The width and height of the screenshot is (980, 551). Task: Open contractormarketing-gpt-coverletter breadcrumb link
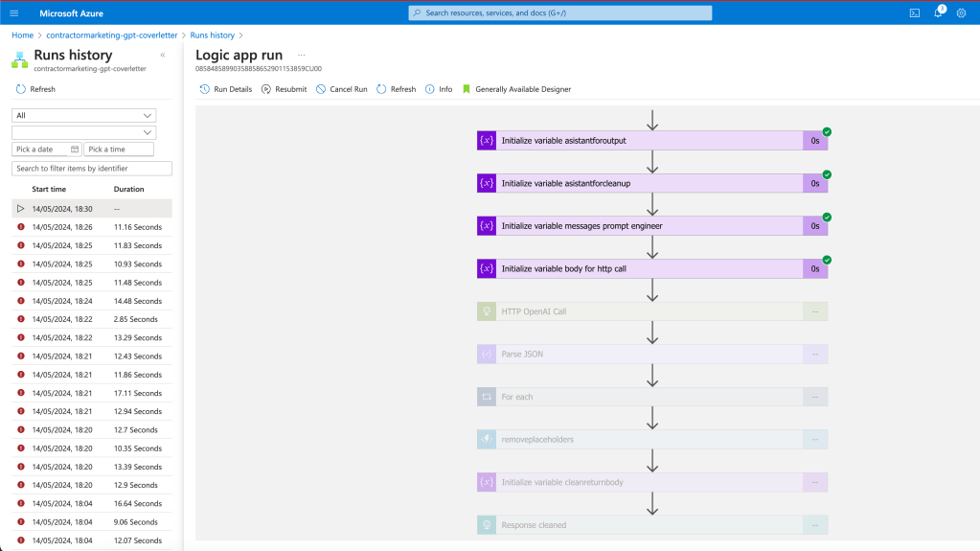112,35
